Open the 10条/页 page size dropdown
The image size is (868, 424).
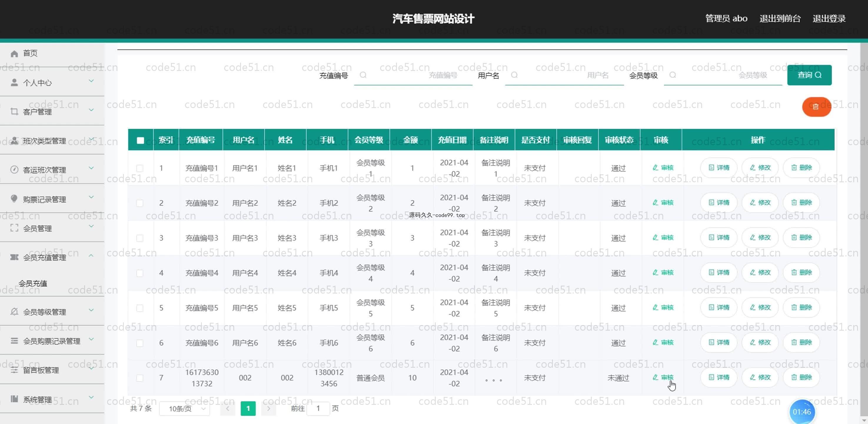coord(185,408)
